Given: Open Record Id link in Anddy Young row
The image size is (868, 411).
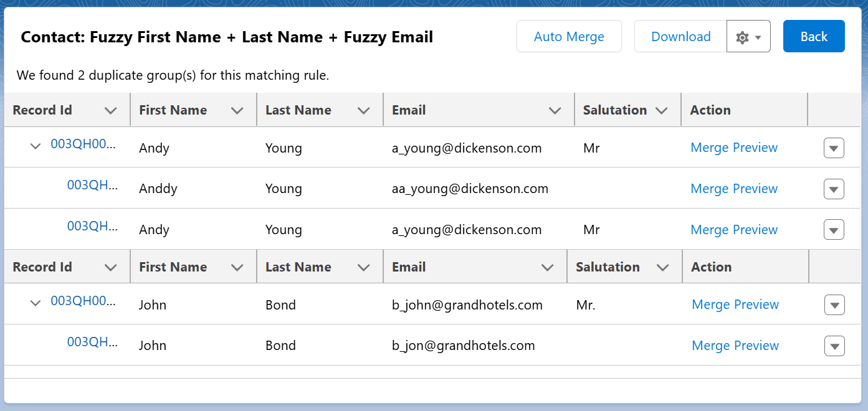Looking at the screenshot, I should click(x=92, y=185).
